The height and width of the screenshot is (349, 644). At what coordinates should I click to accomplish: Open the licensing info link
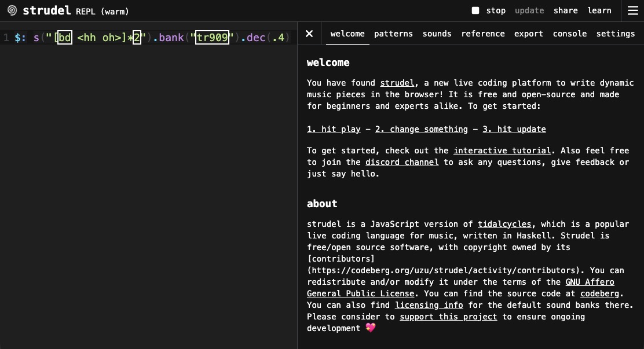click(x=429, y=305)
